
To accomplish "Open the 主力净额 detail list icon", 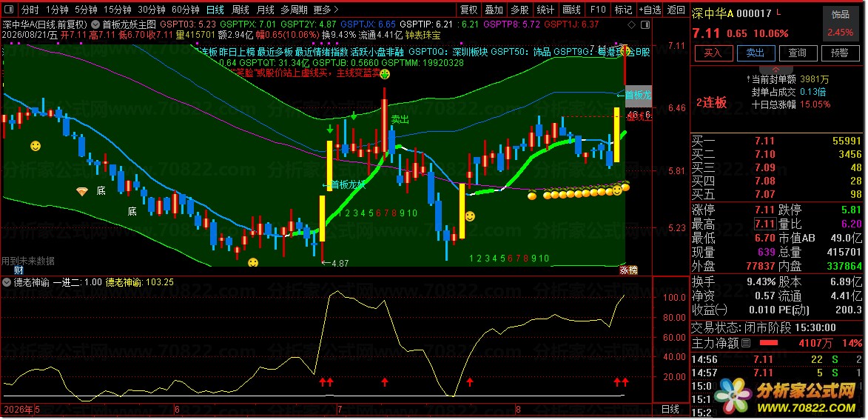I will (x=746, y=344).
